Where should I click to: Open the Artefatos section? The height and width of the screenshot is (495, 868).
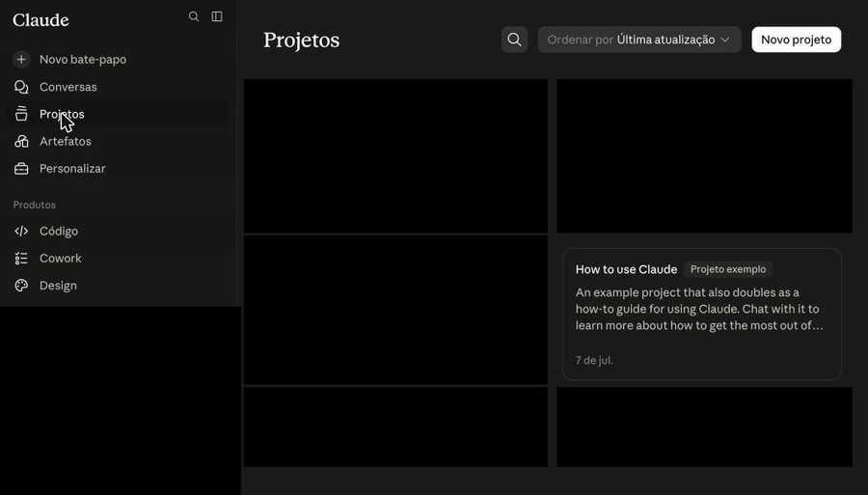[x=66, y=141]
